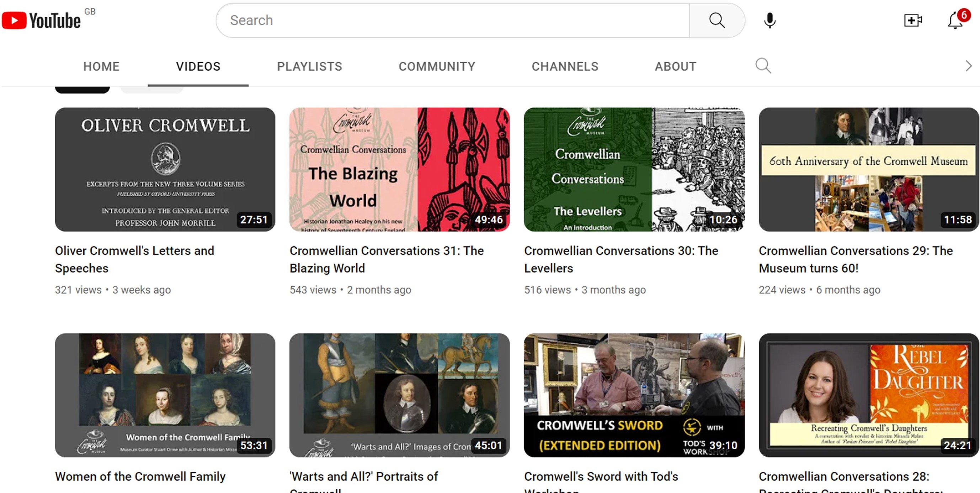
Task: Click title Cromwell's Sword with Tod's Workshop
Action: click(x=601, y=482)
